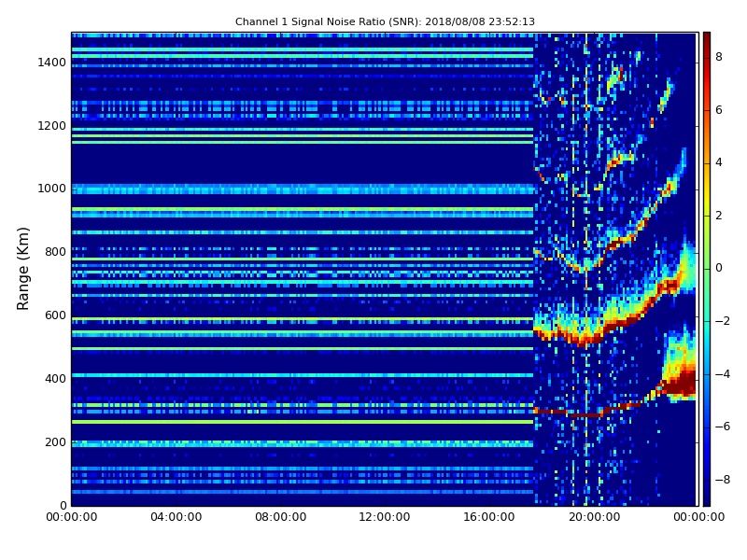Click the dark red top of the colorbar
Image resolution: width=747 pixels, height=560 pixels.
tap(707, 40)
